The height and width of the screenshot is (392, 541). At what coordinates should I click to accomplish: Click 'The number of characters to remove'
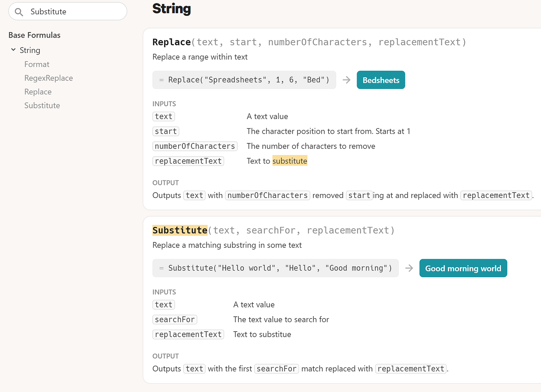click(311, 146)
